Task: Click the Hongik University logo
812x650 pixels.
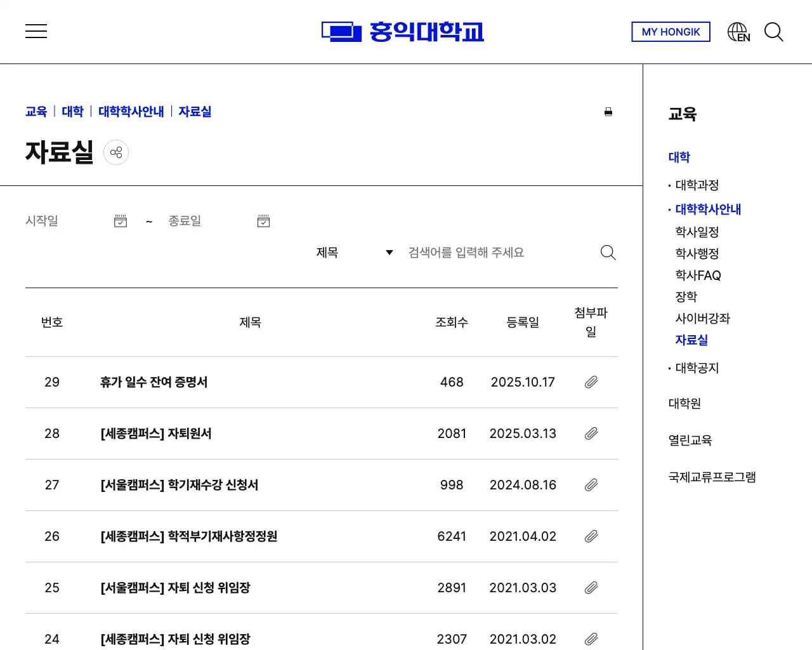Action: (403, 31)
